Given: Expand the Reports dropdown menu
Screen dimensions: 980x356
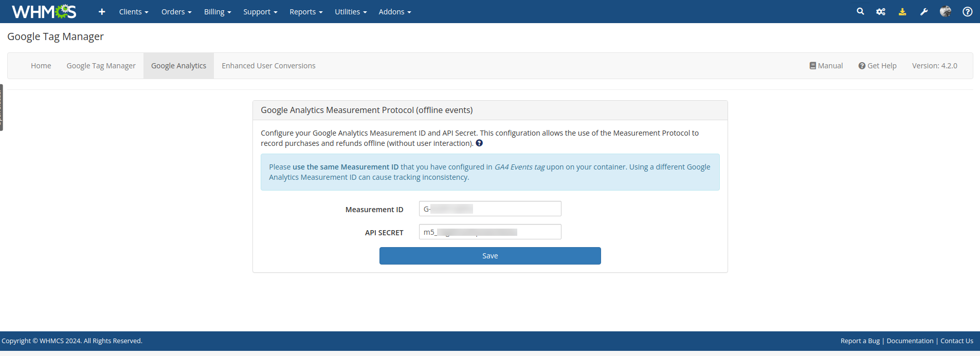Looking at the screenshot, I should tap(306, 12).
